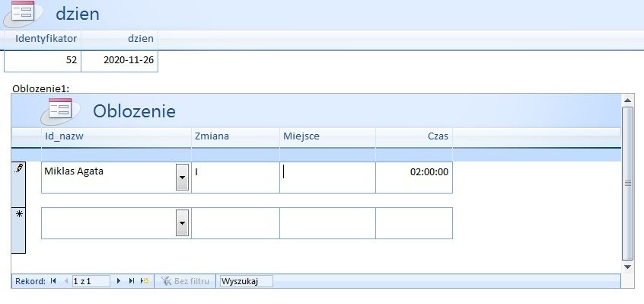Viewport: 644px width, 304px height.
Task: Select new record asterisk row selector
Action: tap(18, 230)
